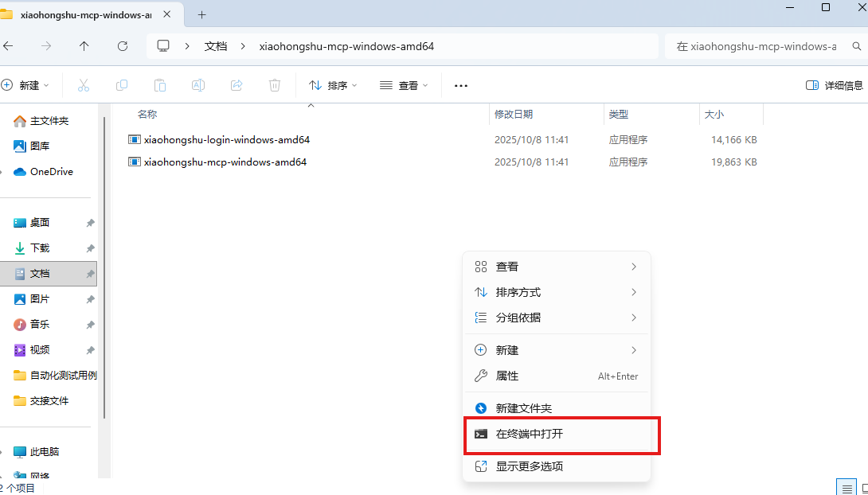
Task: Open 主文件夹 in the sidebar
Action: click(49, 121)
